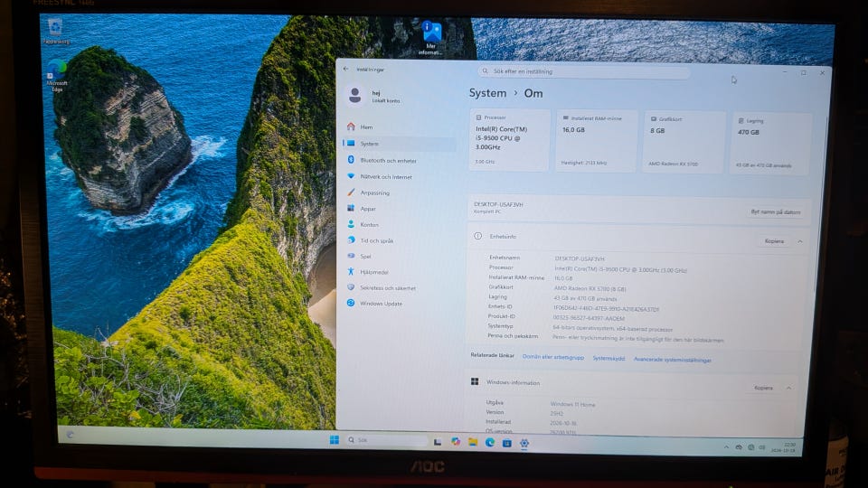
Task: Click the search box in Settings
Action: (x=583, y=71)
